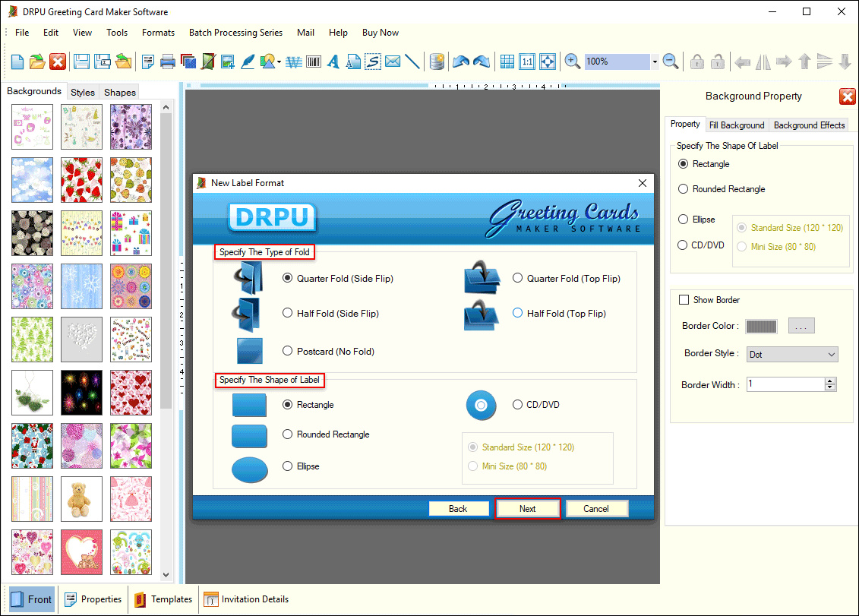This screenshot has width=859, height=616.
Task: Open the shapes icon dropdown arrow in toolbar
Action: (x=279, y=62)
